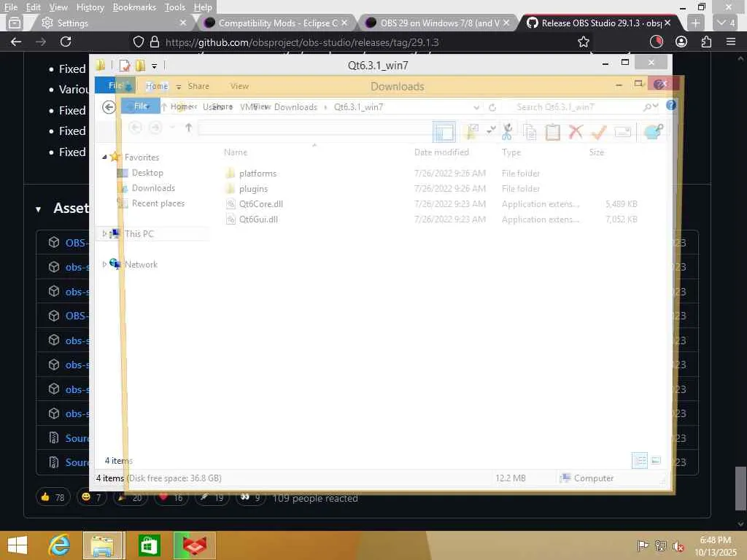The width and height of the screenshot is (747, 560).
Task: Open the browser hamburger application menu
Action: pos(731,42)
